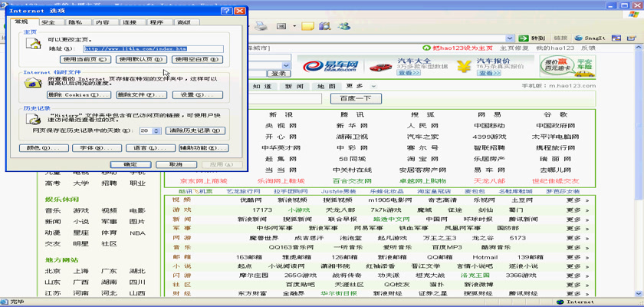Click the green home icon beside 把hao123设为主页
Viewport: 644px width, 307px height.
tap(426, 48)
